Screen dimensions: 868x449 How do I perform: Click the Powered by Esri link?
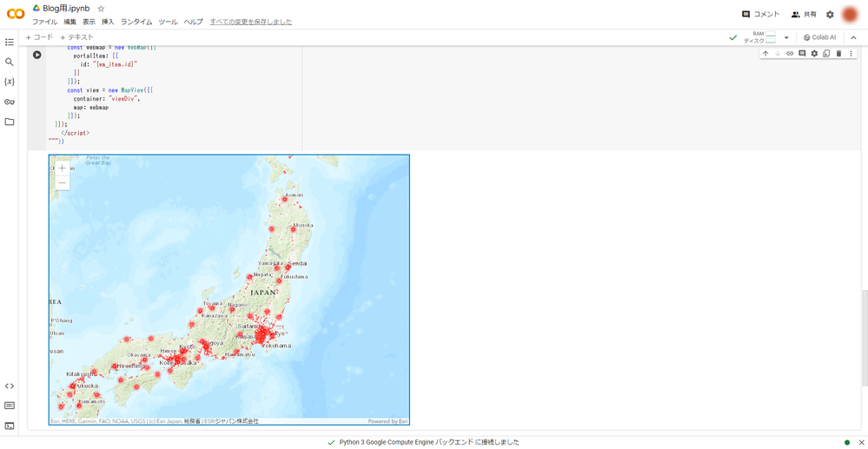click(x=388, y=421)
